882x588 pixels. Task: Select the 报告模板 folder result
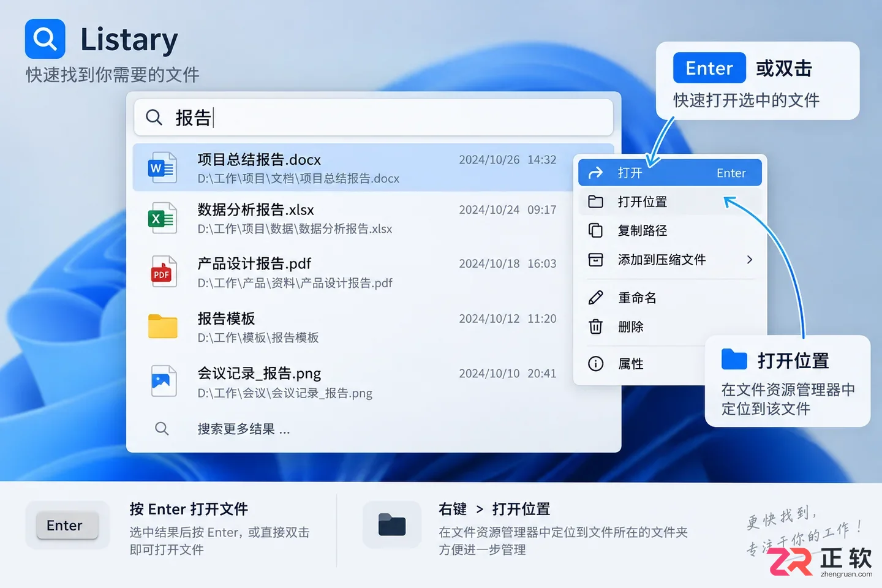click(353, 327)
